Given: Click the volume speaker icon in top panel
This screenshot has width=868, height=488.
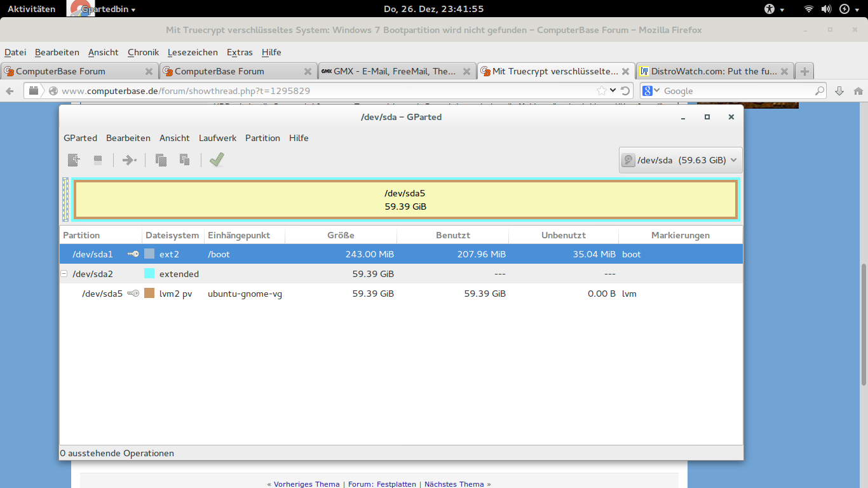Looking at the screenshot, I should tap(826, 9).
